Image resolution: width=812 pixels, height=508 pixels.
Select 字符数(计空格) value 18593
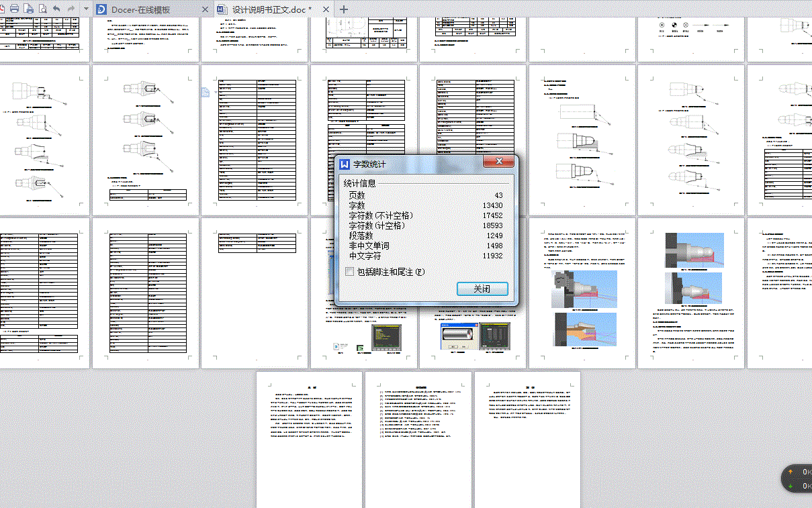pyautogui.click(x=492, y=225)
